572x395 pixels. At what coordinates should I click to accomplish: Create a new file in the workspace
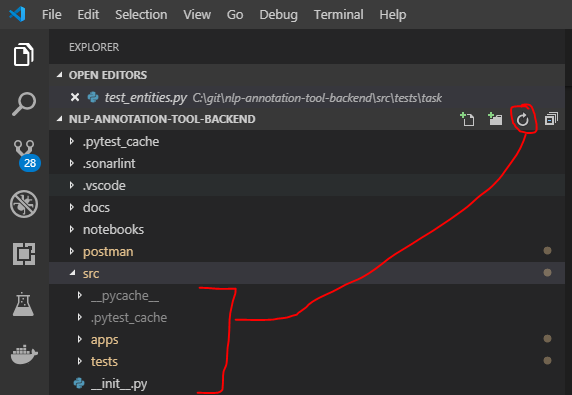coord(467,119)
